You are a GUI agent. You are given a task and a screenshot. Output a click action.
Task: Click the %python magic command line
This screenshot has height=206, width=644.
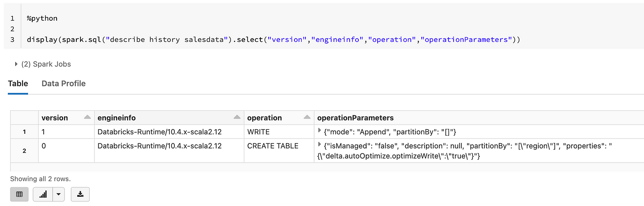[42, 19]
